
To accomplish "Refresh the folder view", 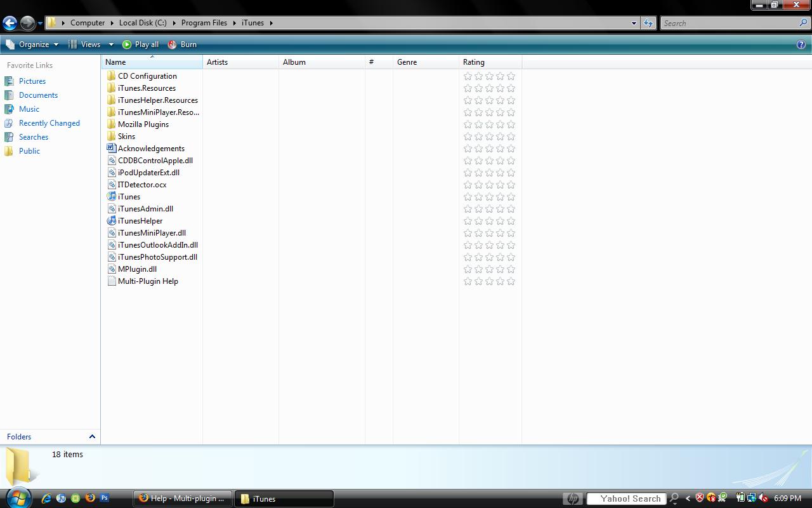I will 648,23.
